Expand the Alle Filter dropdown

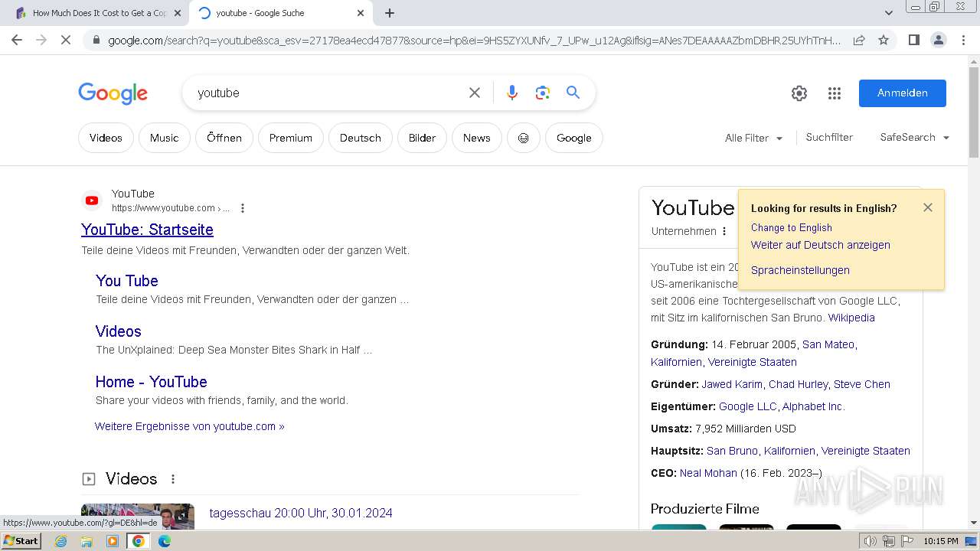tap(753, 138)
